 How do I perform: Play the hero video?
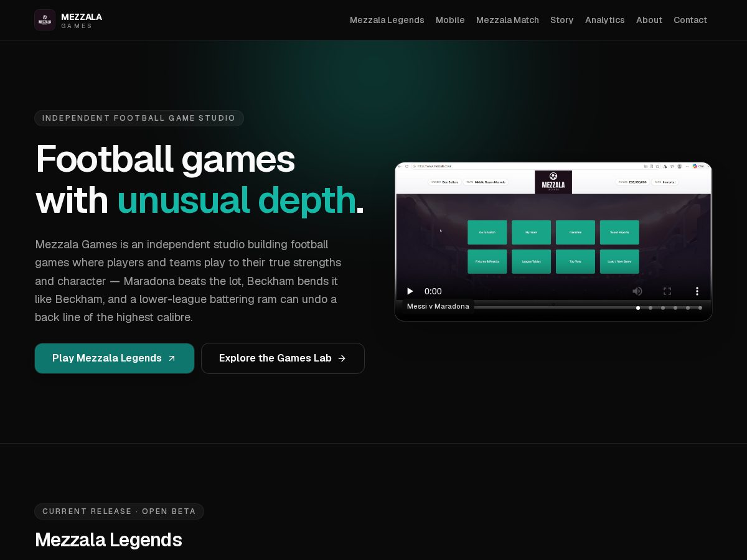pos(410,291)
